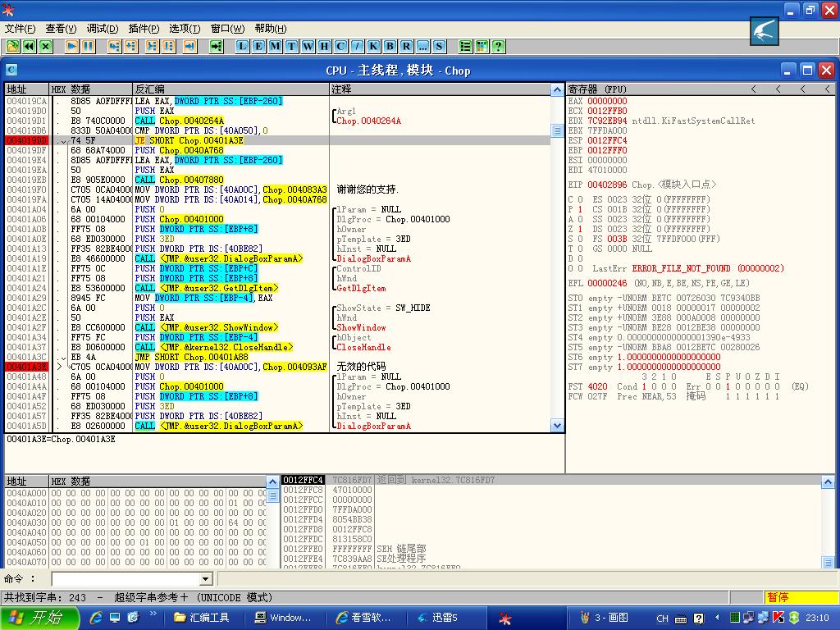Viewport: 840px width, 630px height.
Task: Open the 插件(P) plugins menu
Action: point(144,29)
